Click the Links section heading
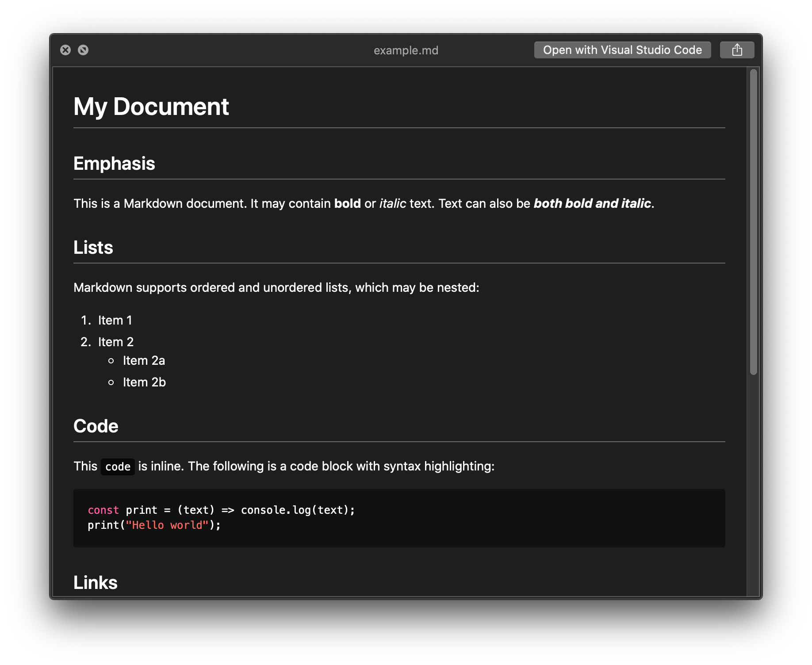 click(96, 583)
